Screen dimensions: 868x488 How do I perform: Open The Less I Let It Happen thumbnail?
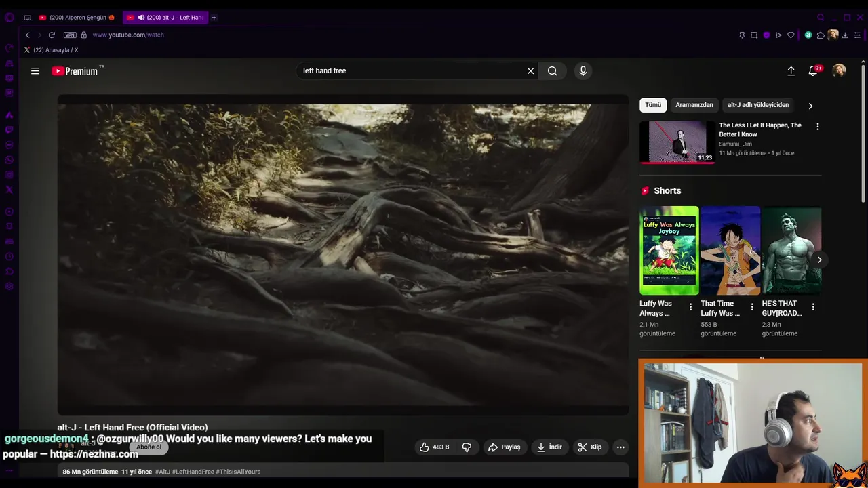677,142
